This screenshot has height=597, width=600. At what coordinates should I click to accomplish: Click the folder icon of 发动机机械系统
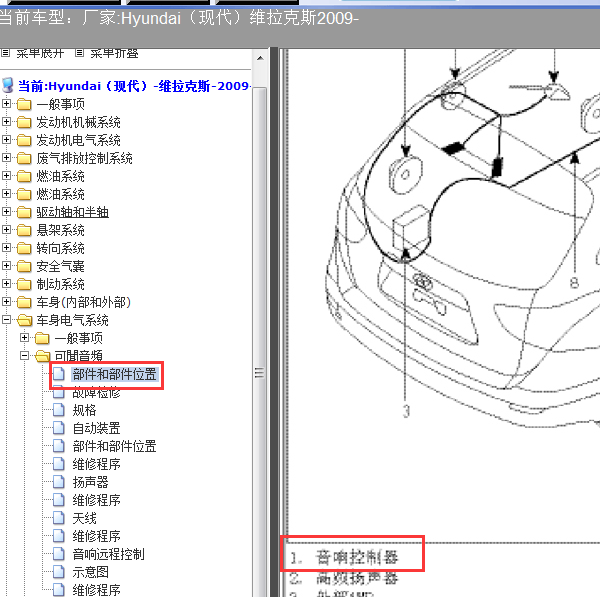pos(24,122)
